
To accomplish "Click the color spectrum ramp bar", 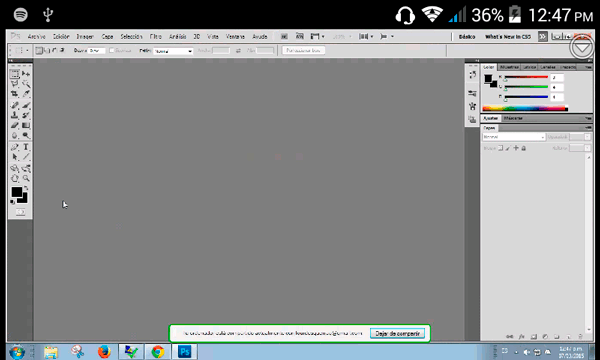I will (525, 109).
